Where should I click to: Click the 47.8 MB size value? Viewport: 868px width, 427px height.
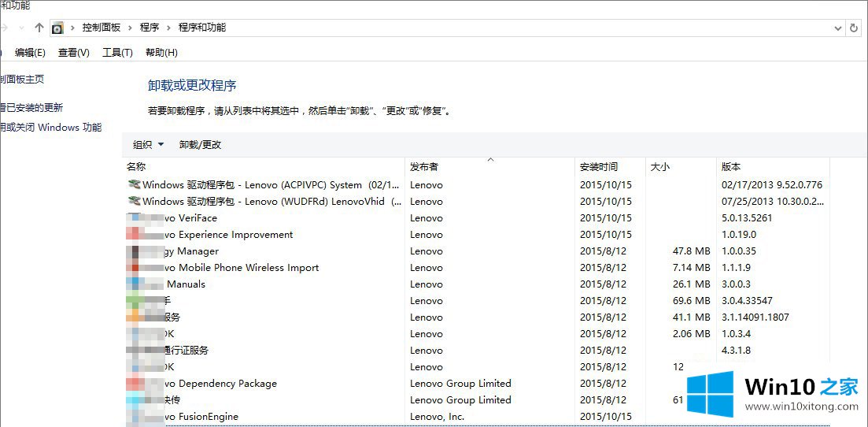692,251
